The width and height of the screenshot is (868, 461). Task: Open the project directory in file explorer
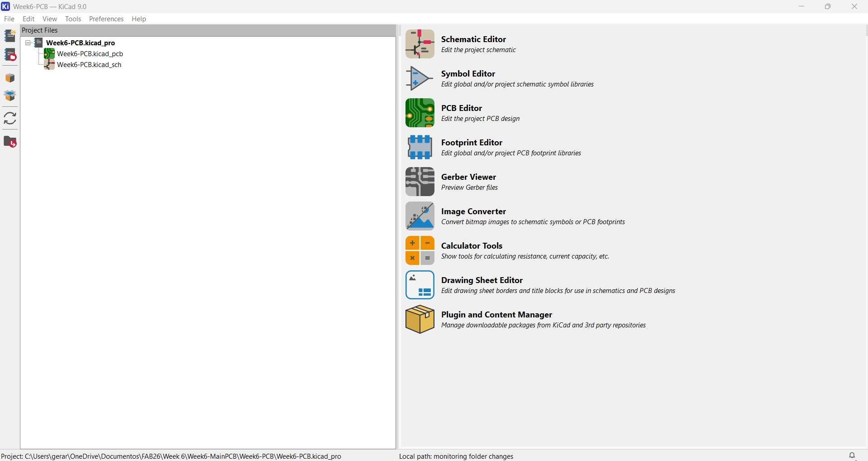click(x=10, y=142)
